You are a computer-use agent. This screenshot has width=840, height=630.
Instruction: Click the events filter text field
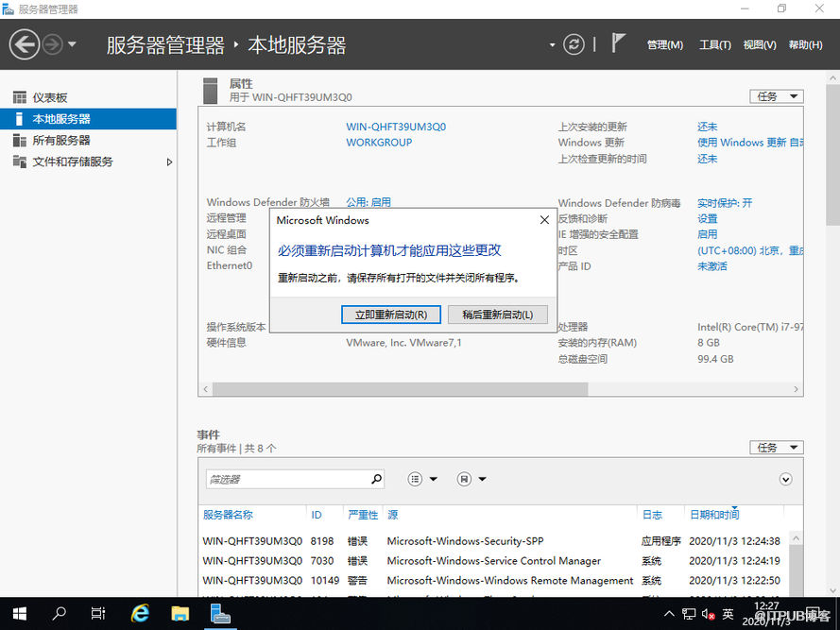[287, 480]
